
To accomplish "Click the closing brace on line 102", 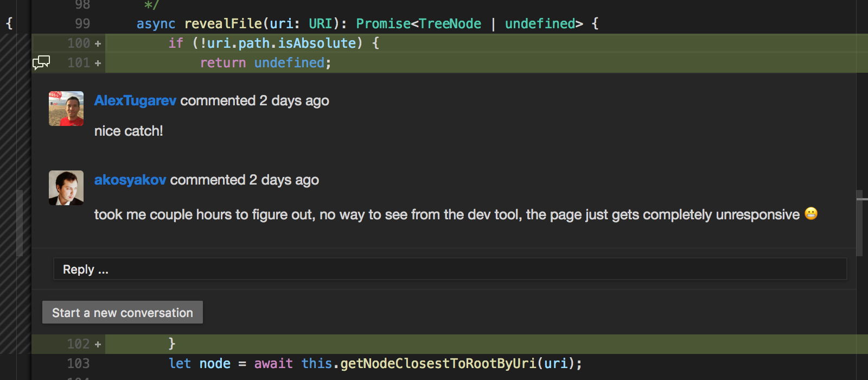I will tap(172, 344).
